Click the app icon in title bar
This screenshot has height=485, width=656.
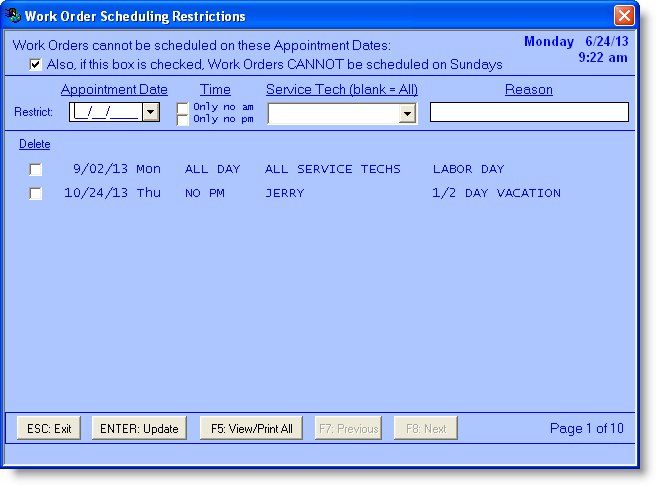click(x=13, y=16)
